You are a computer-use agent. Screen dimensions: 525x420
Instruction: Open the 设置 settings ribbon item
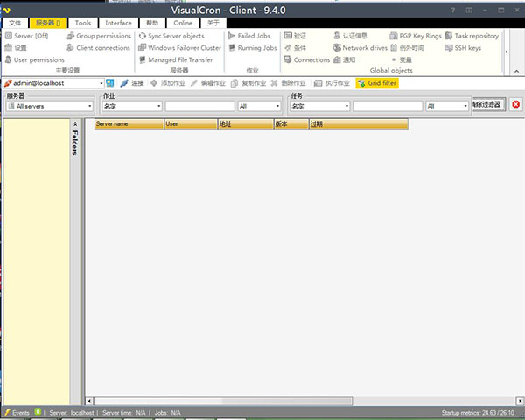pos(16,47)
